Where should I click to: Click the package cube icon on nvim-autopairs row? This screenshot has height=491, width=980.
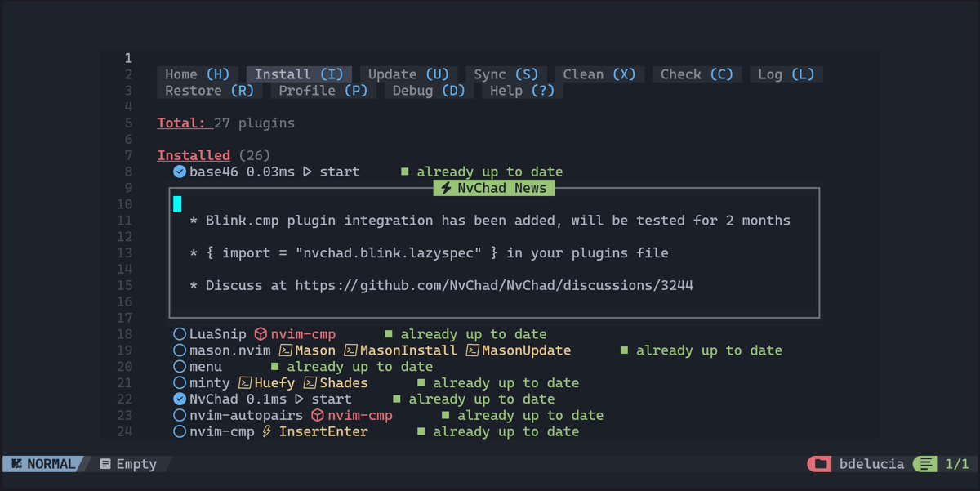(x=318, y=415)
